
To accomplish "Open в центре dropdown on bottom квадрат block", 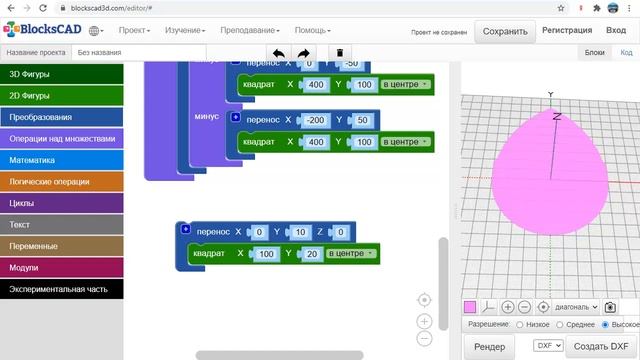I will tap(351, 253).
